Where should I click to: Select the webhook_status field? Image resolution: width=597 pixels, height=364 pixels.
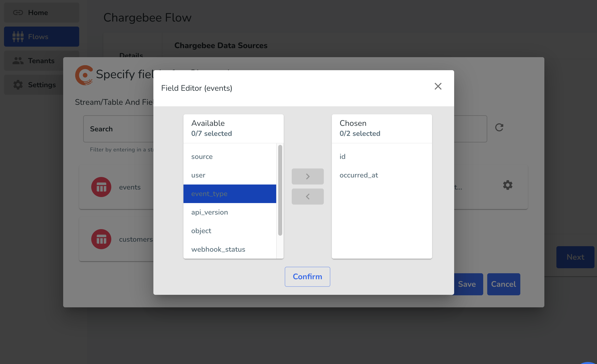[x=230, y=249]
